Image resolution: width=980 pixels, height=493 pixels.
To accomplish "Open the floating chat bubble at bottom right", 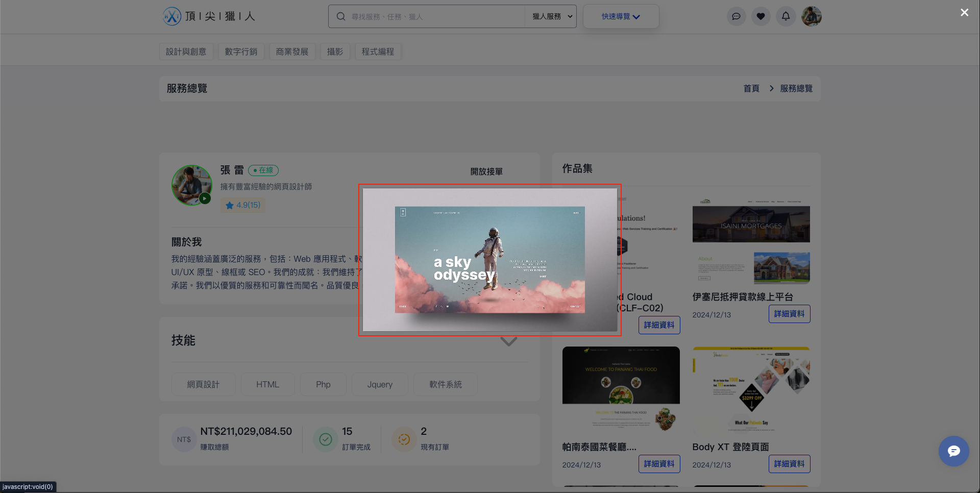I will pos(953,451).
